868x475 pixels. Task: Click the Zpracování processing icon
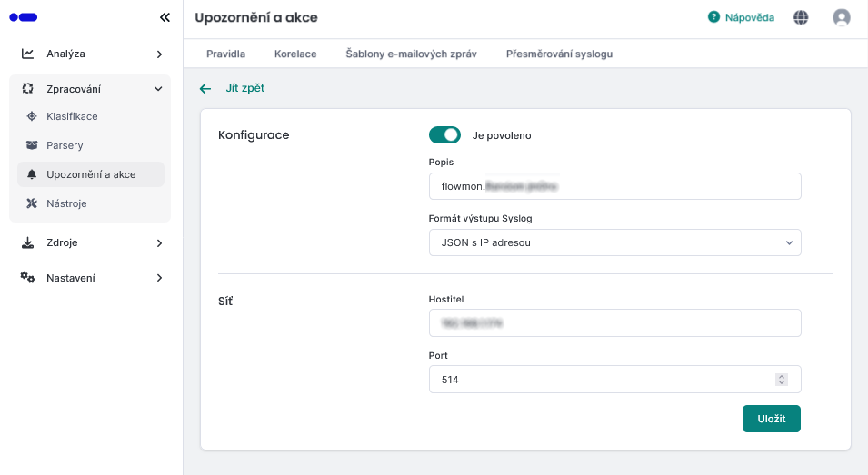27,88
